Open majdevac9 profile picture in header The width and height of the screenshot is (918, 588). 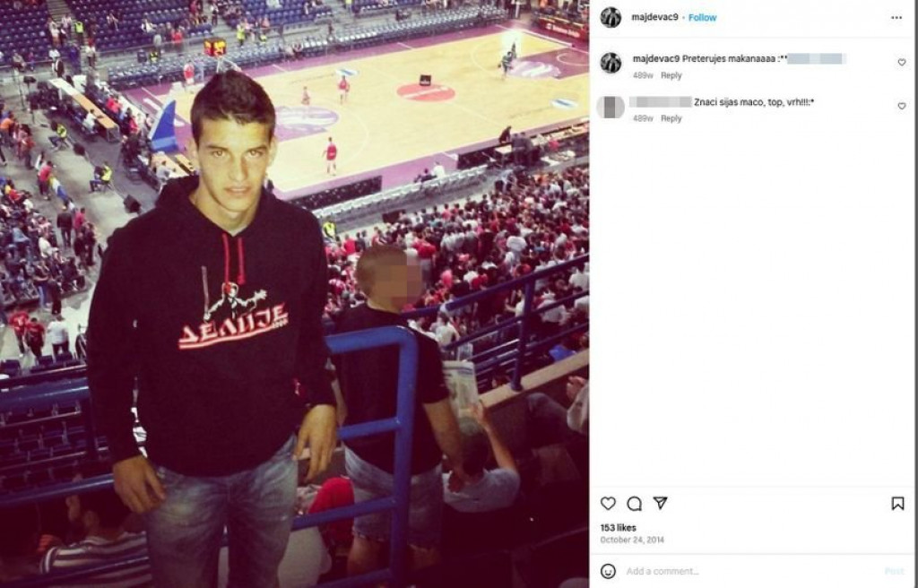(x=611, y=18)
